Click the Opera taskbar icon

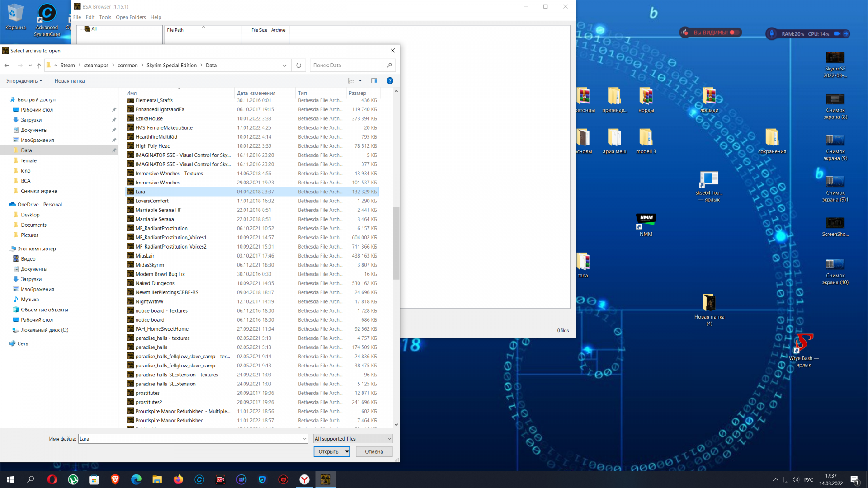[52, 479]
